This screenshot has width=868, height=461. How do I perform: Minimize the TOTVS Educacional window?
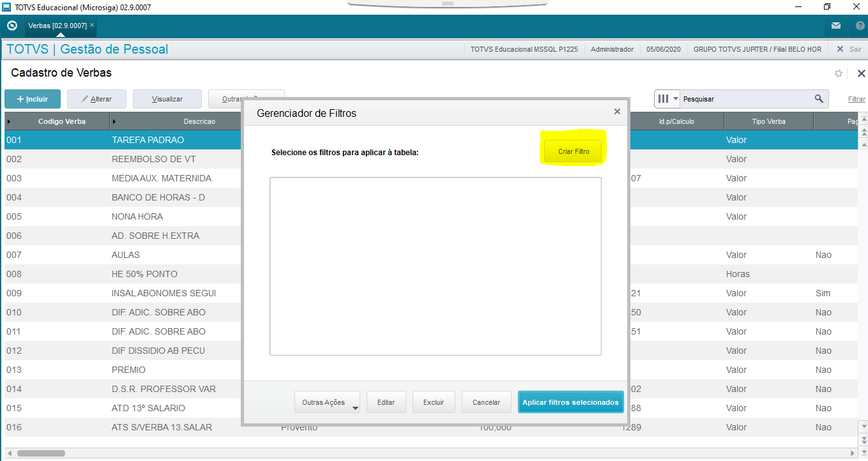click(x=799, y=6)
